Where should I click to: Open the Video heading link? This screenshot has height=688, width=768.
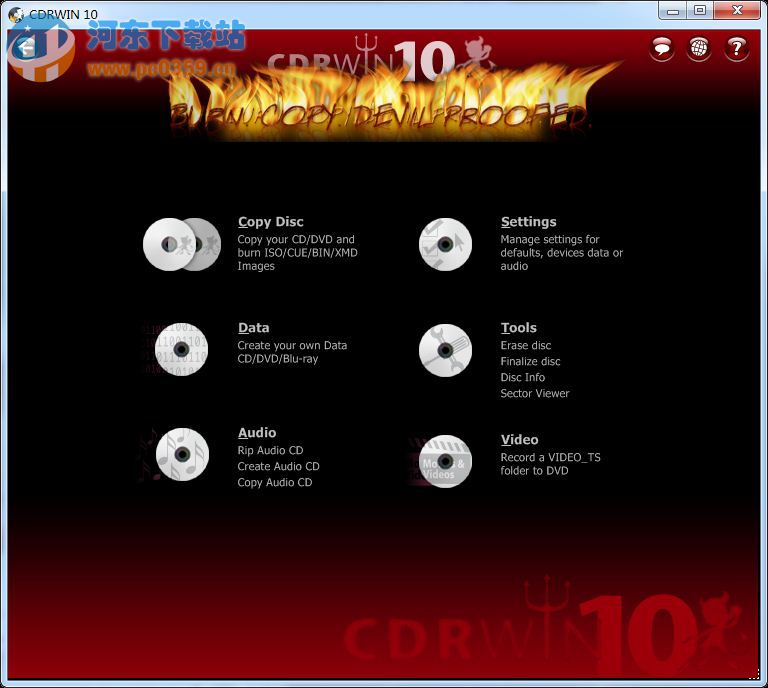tap(520, 440)
